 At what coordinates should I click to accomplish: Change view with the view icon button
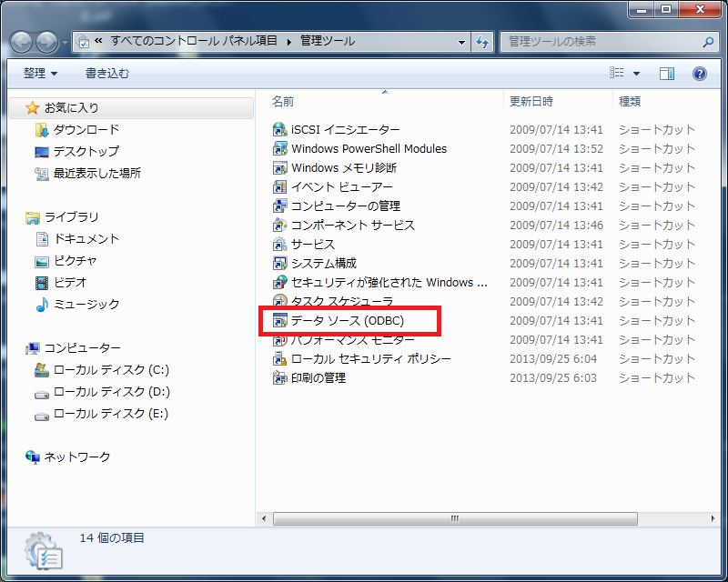pos(617,73)
